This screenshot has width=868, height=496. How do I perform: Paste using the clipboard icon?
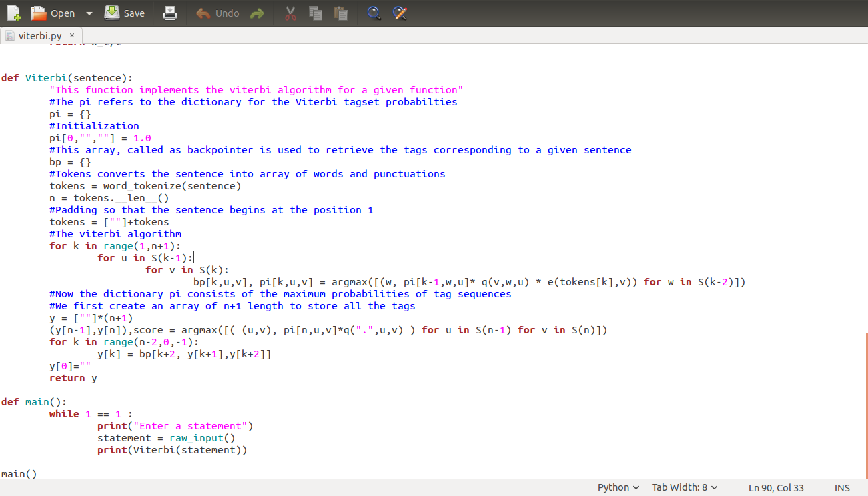pyautogui.click(x=340, y=13)
